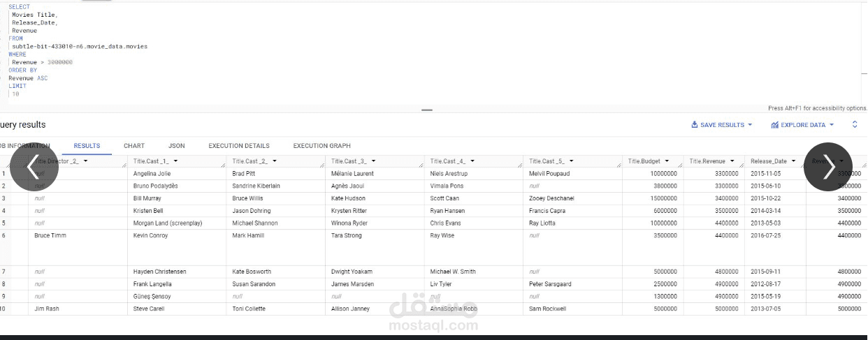Click the SAVE RESULTS button label
The image size is (868, 340).
(722, 125)
